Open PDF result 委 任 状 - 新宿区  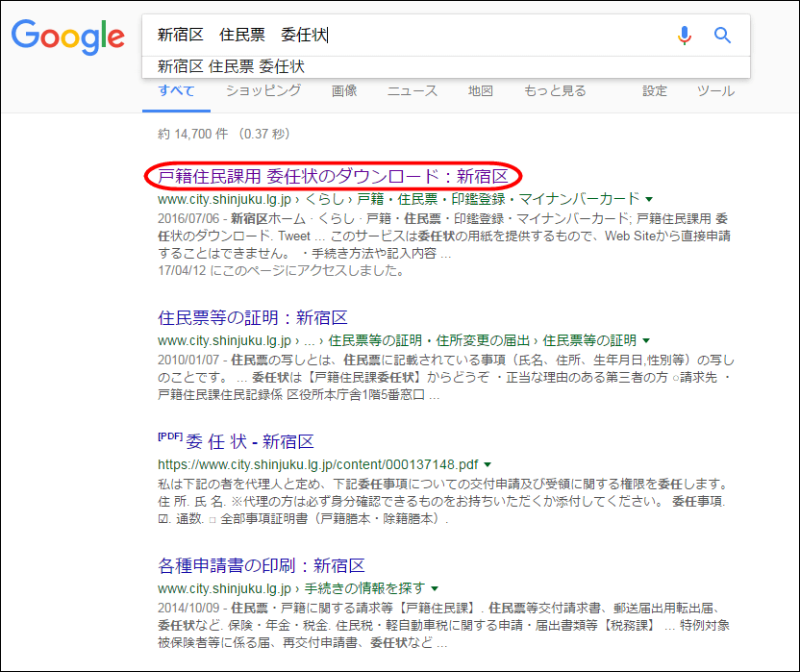point(249,442)
